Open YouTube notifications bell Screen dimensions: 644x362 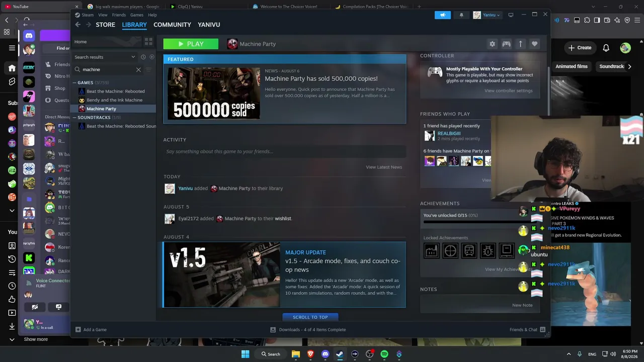(x=606, y=48)
